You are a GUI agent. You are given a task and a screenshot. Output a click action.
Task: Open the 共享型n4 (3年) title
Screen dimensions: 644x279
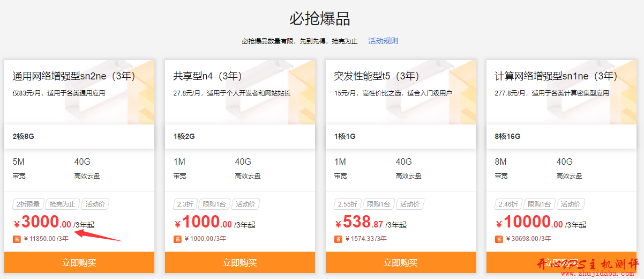208,76
